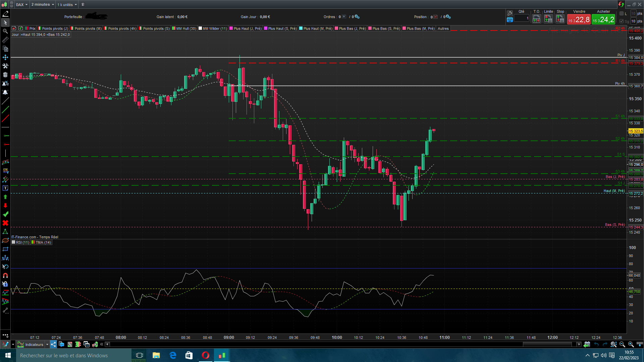Click the Stop order icon
Viewport: 644px width, 362px height.
[560, 19]
